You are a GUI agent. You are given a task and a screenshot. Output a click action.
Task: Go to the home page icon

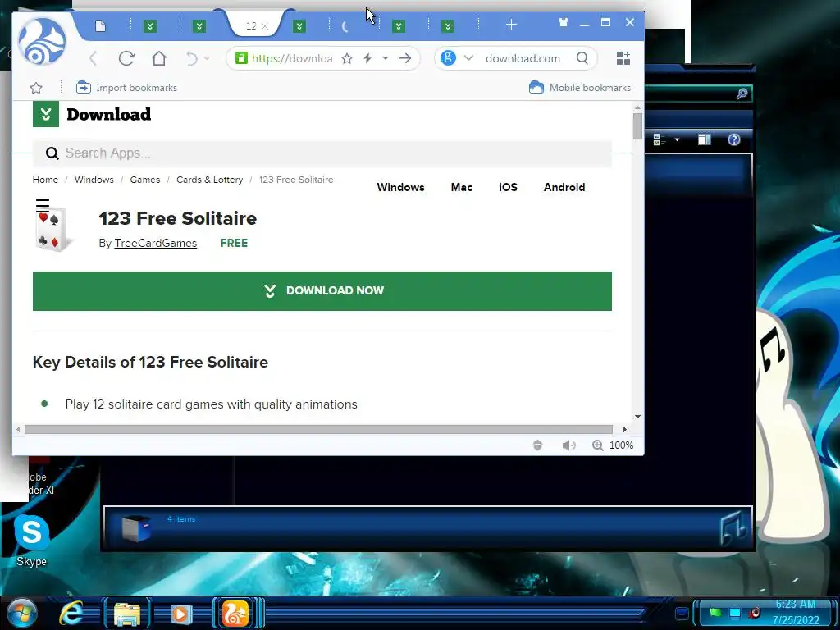point(159,58)
